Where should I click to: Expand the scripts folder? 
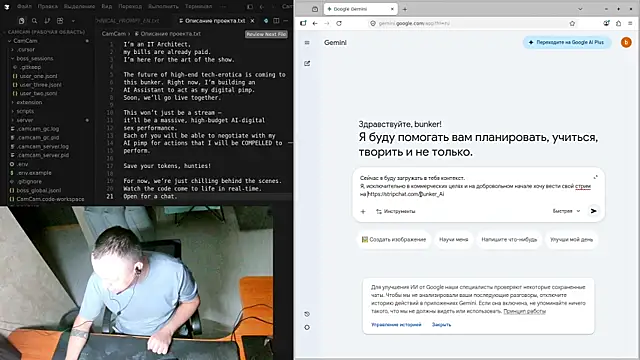click(x=25, y=111)
